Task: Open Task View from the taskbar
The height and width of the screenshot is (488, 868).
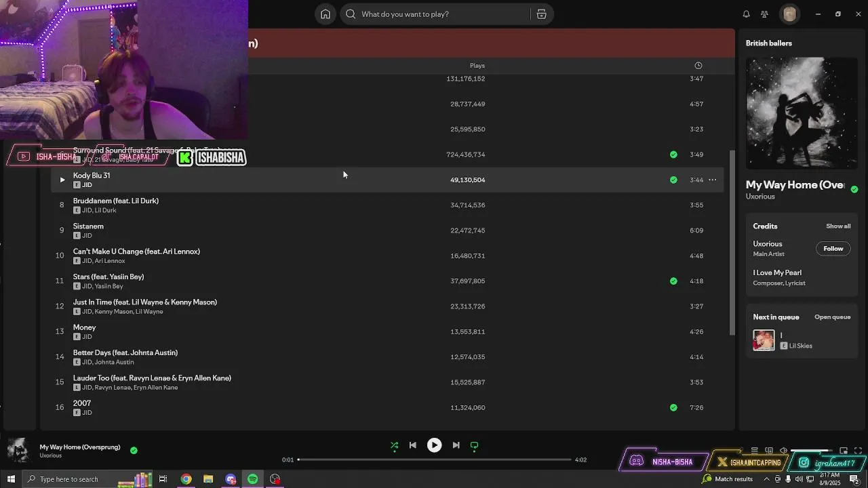Action: 163,479
